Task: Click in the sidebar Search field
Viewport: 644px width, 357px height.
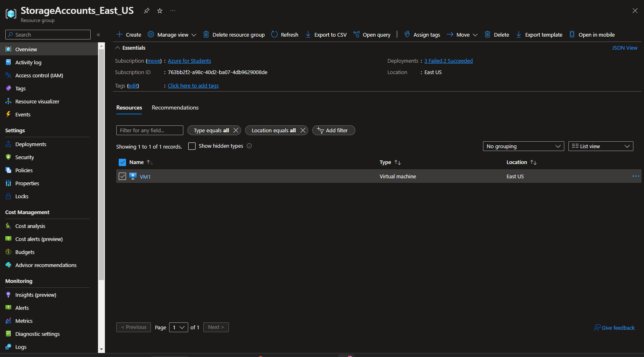Action: click(x=48, y=35)
